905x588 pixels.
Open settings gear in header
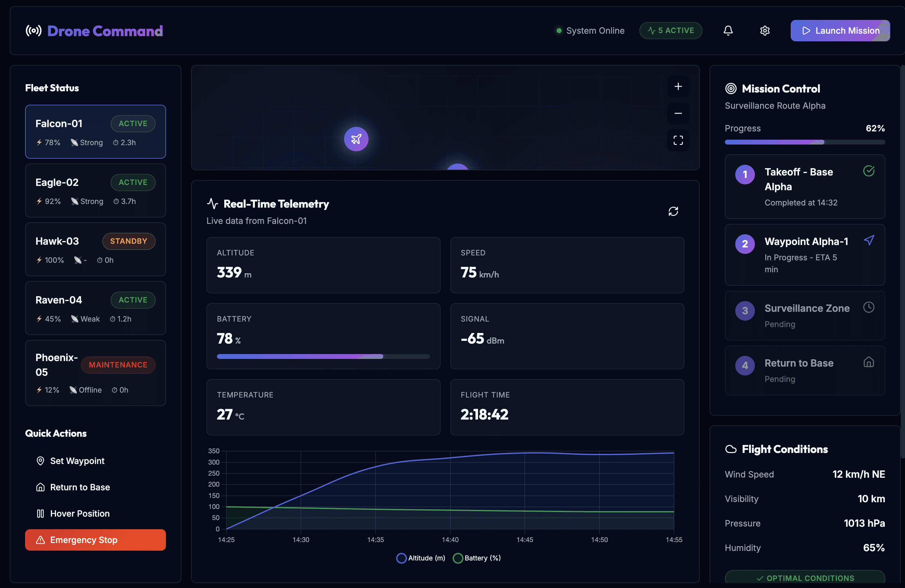point(765,30)
